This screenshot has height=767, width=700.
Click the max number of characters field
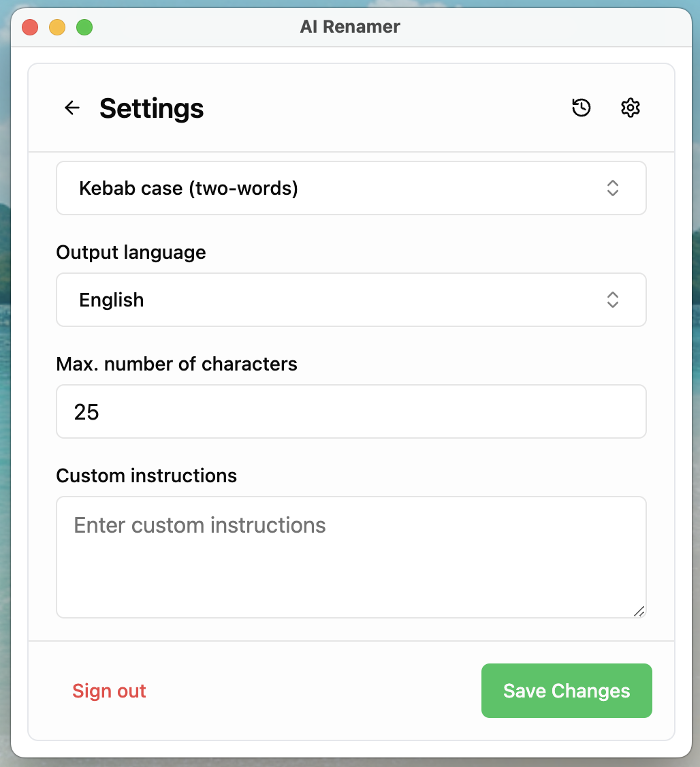(351, 411)
